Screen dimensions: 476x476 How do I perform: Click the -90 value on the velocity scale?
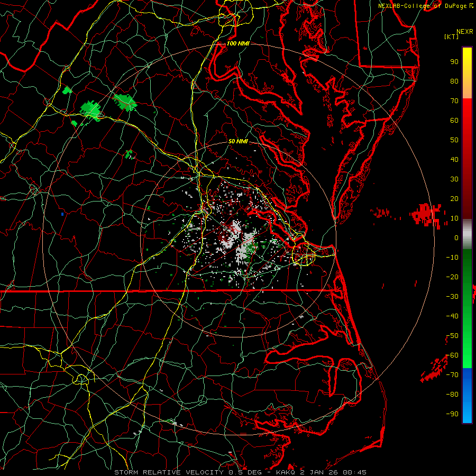[x=452, y=414]
